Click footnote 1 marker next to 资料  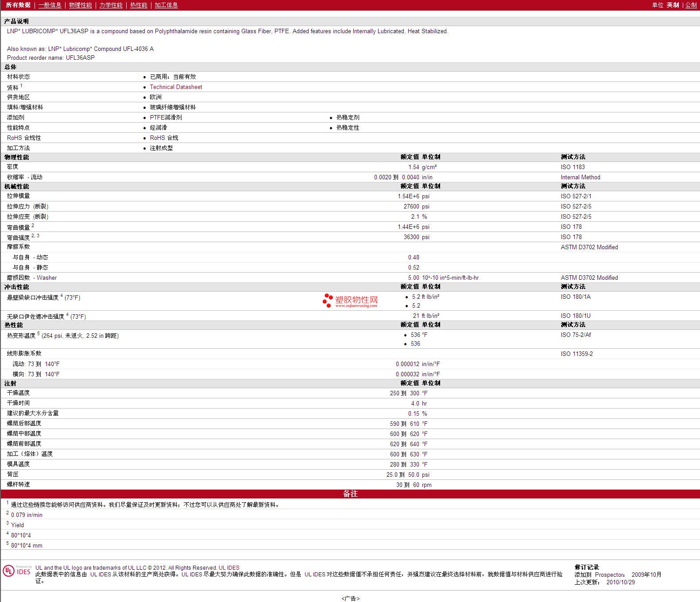[21, 86]
